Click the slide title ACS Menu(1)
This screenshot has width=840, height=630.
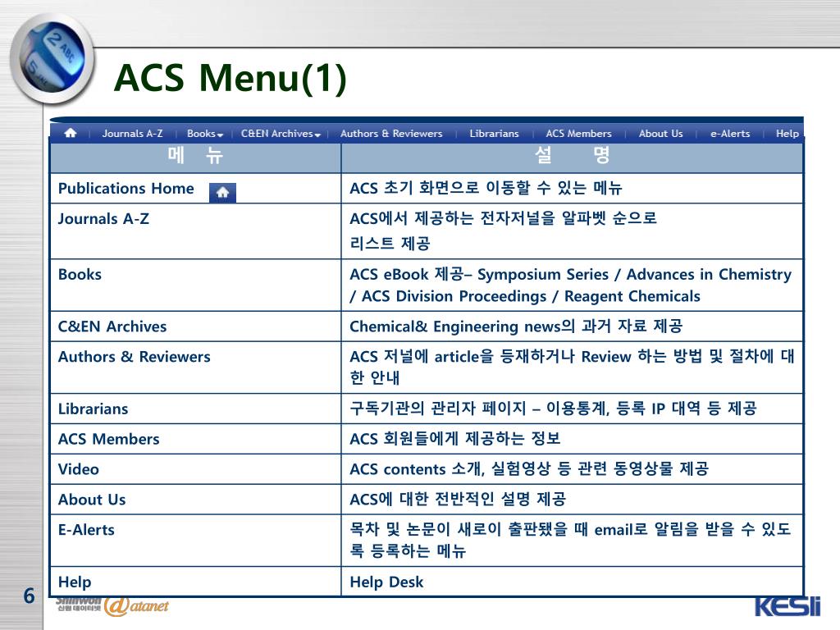231,78
